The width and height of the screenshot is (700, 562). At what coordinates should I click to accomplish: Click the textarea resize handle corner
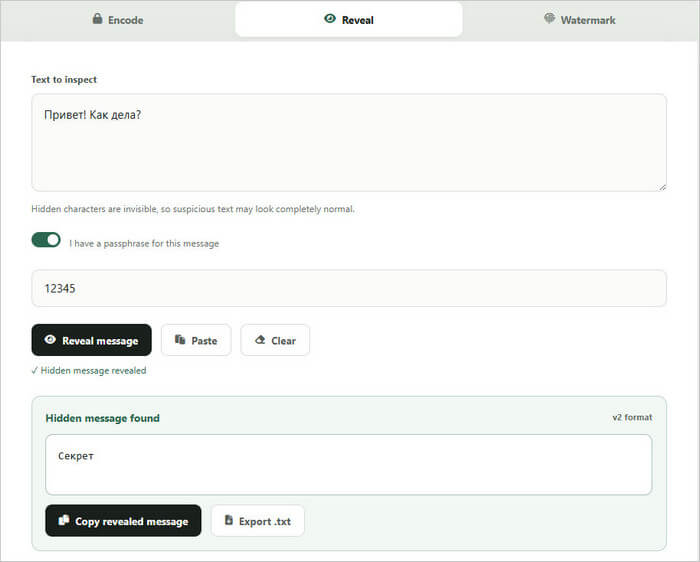[x=662, y=187]
